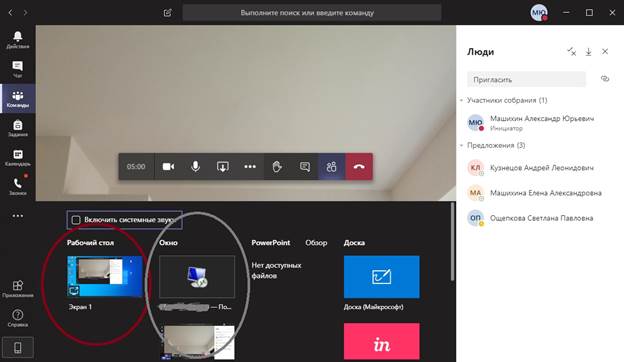The image size is (624, 362).
Task: Click the МА avatar
Action: 476,193
